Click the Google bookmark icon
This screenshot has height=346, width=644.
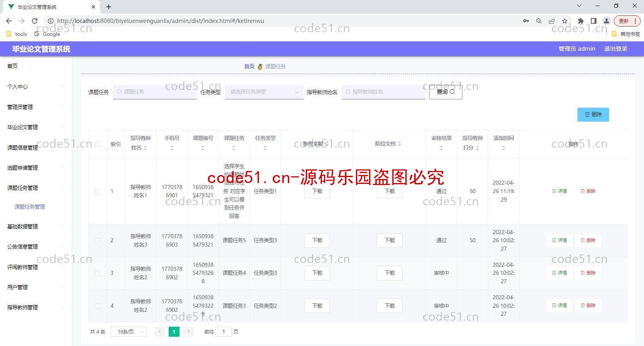(37, 34)
